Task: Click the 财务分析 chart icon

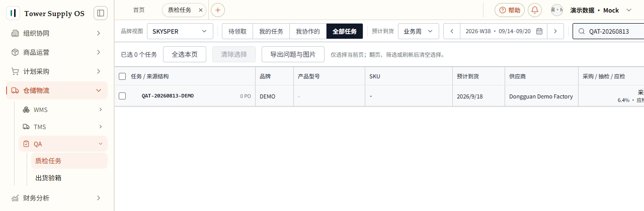Action: (x=15, y=198)
